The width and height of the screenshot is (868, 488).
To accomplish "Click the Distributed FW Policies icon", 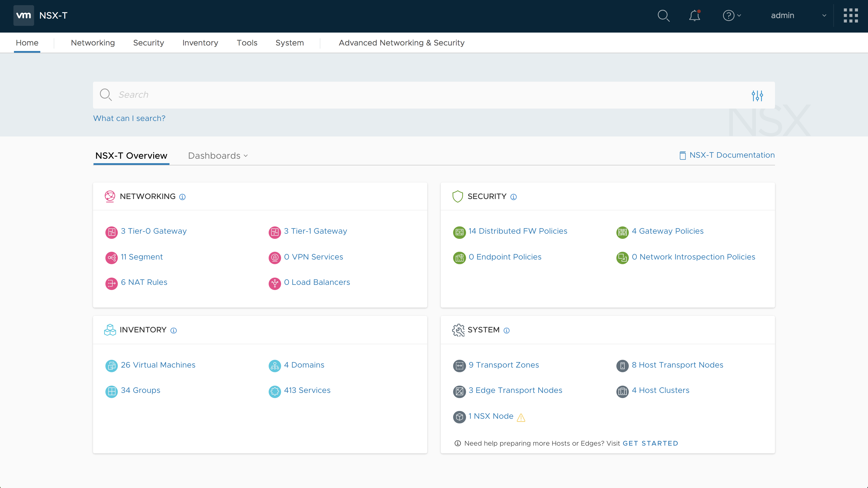I will click(x=459, y=232).
